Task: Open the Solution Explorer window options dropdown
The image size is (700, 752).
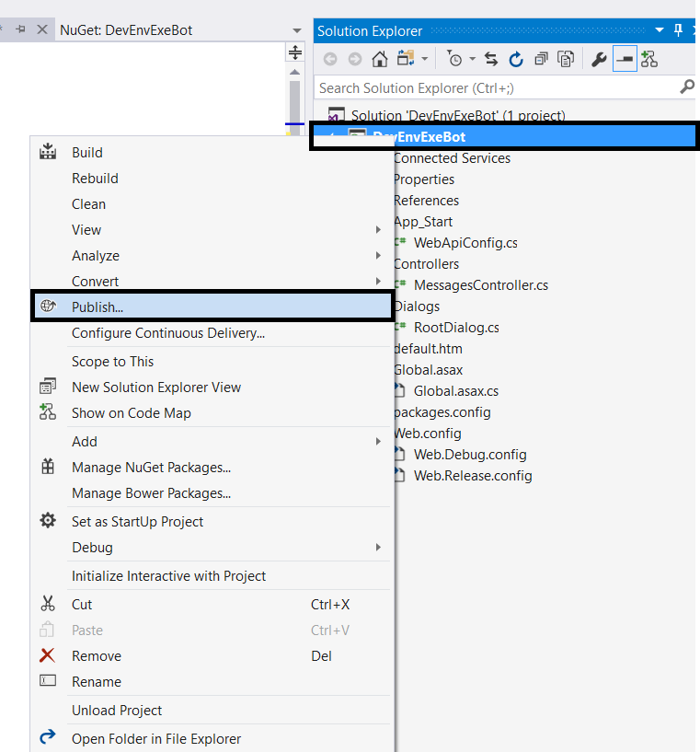Action: pos(660,30)
